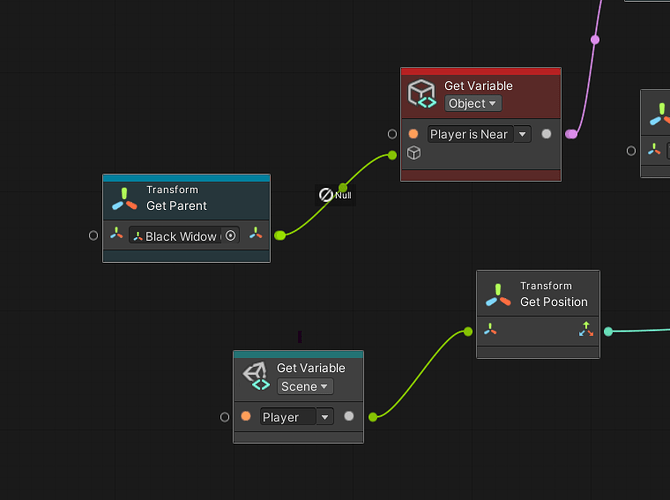Open the Object kind dropdown
670x500 pixels.
(473, 103)
